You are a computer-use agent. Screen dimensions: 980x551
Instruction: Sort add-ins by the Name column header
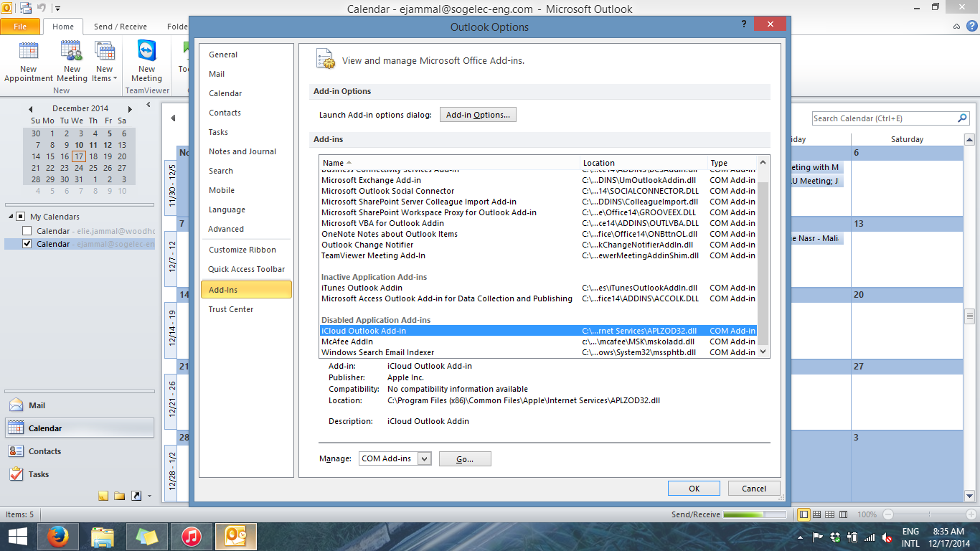coord(449,163)
